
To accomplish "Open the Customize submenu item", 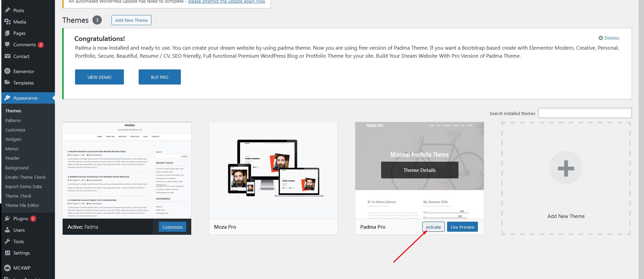I will [15, 130].
